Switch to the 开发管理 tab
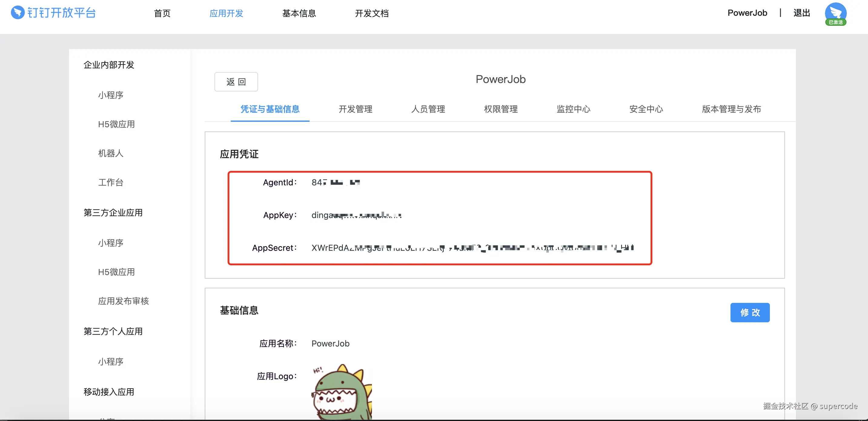 click(355, 109)
